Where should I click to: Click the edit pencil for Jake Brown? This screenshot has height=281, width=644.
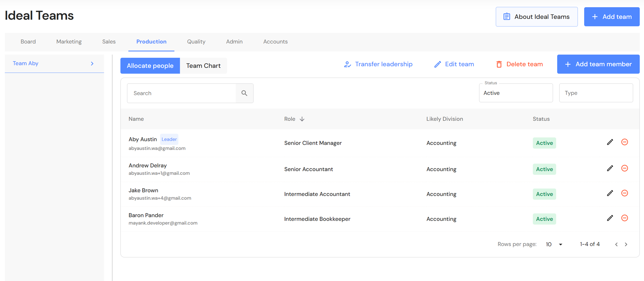tap(610, 193)
